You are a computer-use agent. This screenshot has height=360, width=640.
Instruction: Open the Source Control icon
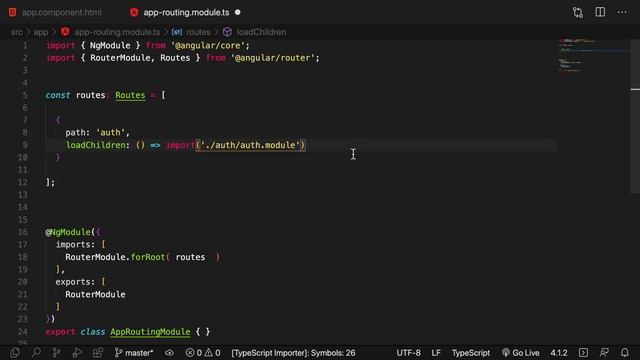click(56, 352)
